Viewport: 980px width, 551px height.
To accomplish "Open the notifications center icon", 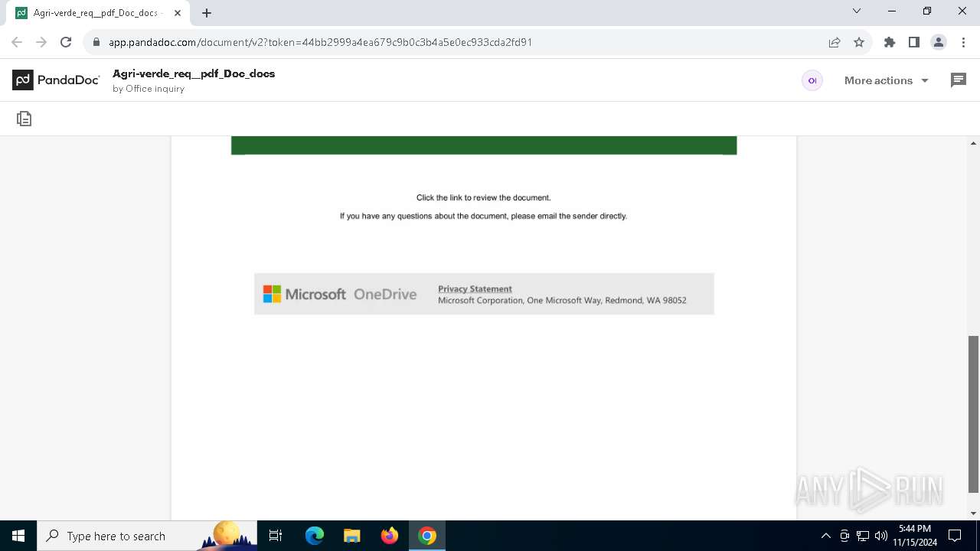I will [x=955, y=536].
